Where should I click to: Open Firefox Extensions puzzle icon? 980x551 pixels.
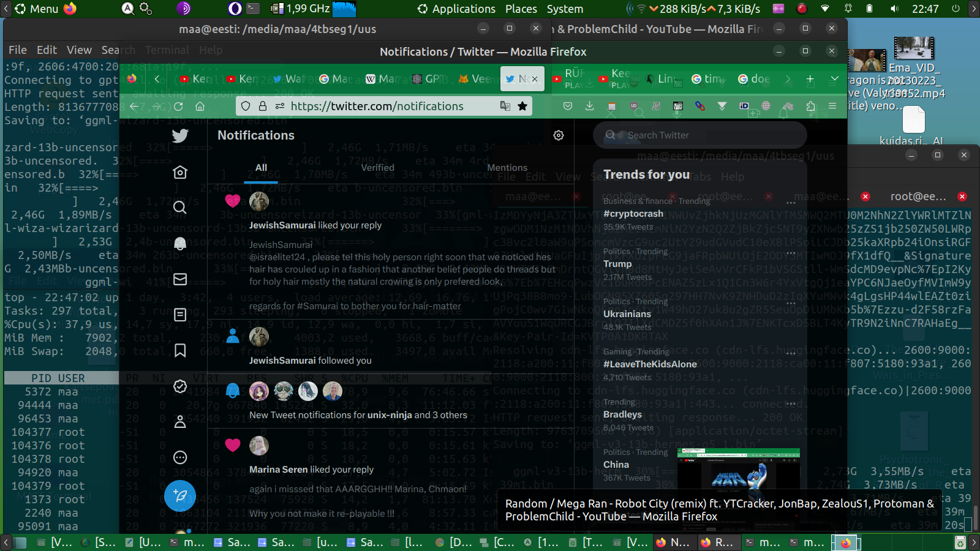[811, 106]
